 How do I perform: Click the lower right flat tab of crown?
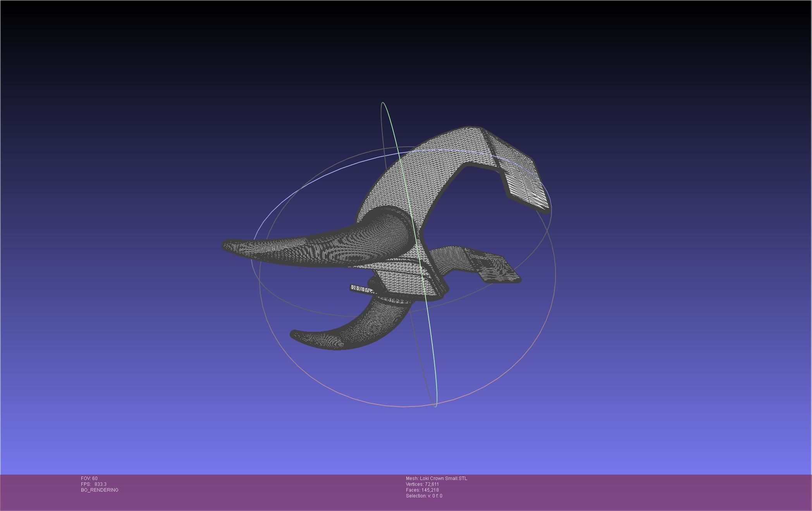(x=500, y=273)
